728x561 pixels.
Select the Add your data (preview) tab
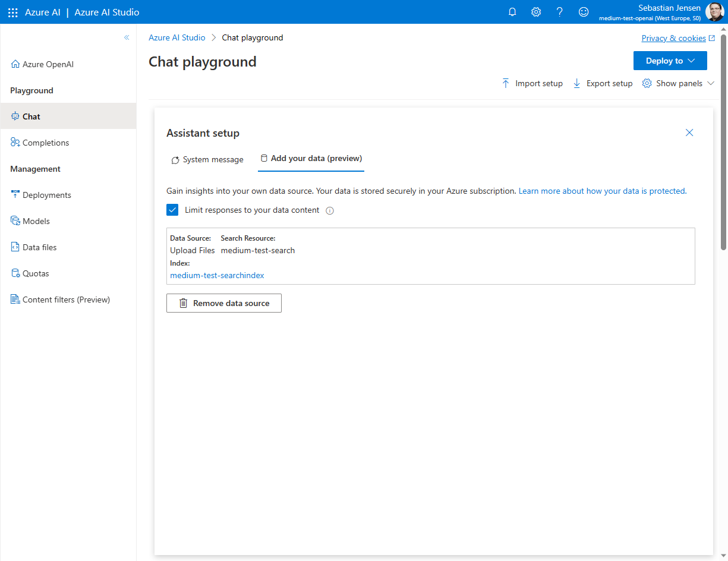tap(311, 159)
